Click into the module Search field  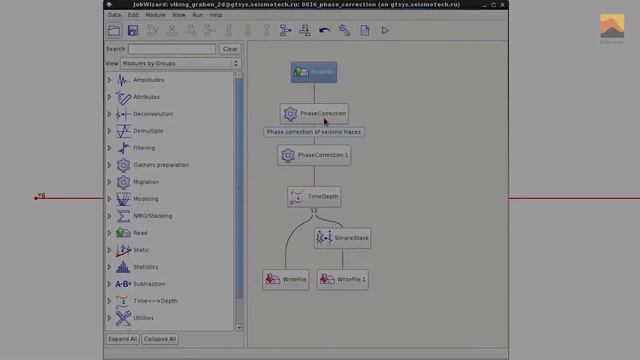click(x=172, y=49)
